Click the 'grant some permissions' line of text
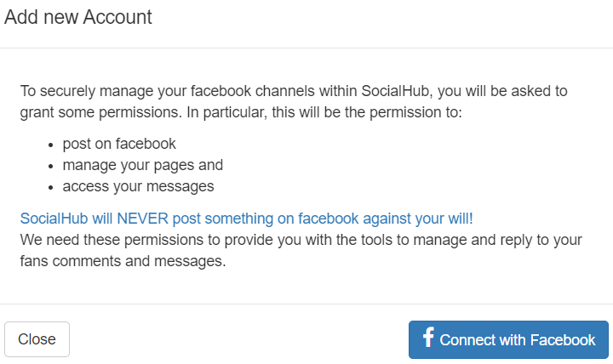 coord(241,112)
